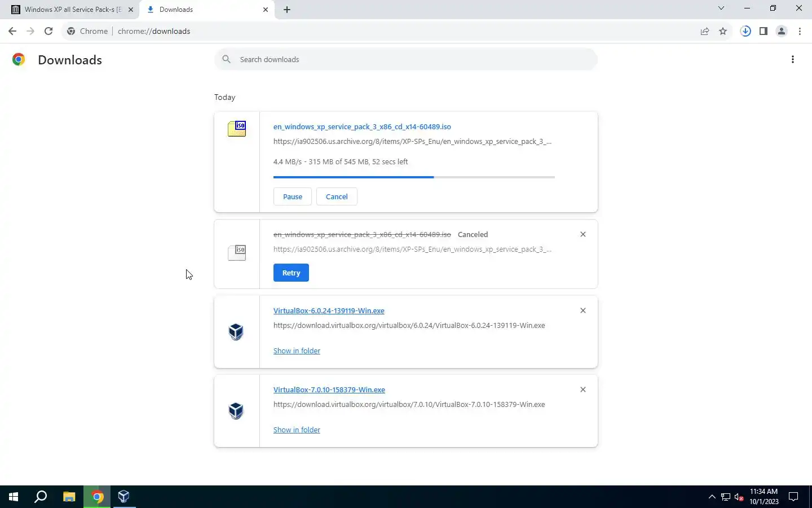This screenshot has height=508, width=812.
Task: Click the Canceled status label
Action: (x=473, y=234)
